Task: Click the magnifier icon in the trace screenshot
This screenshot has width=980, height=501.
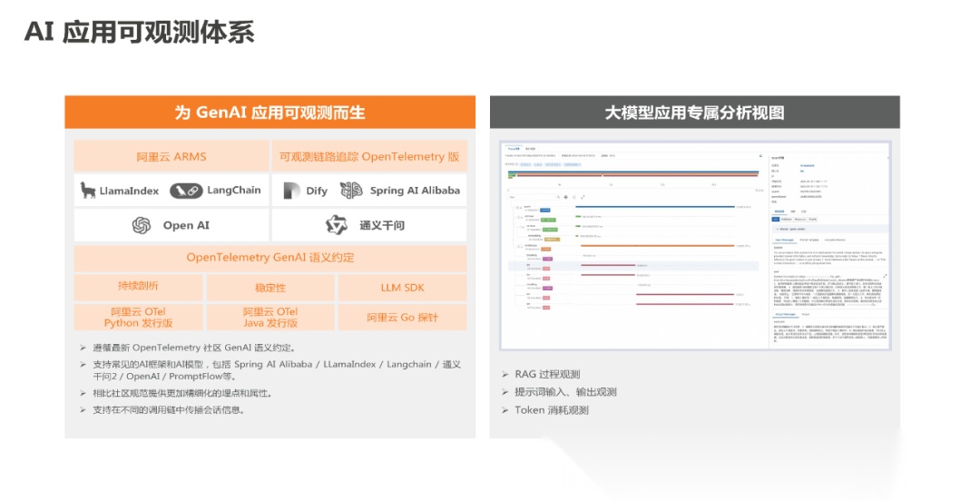Action: [x=559, y=197]
